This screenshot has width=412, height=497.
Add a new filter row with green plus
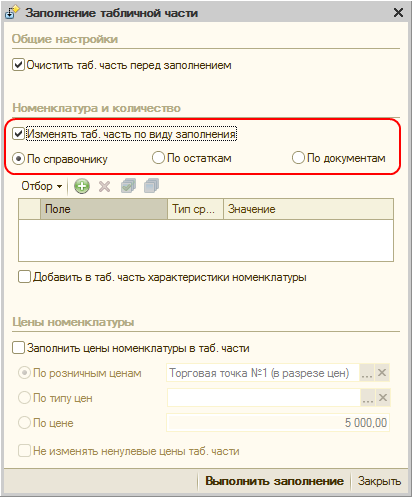82,186
